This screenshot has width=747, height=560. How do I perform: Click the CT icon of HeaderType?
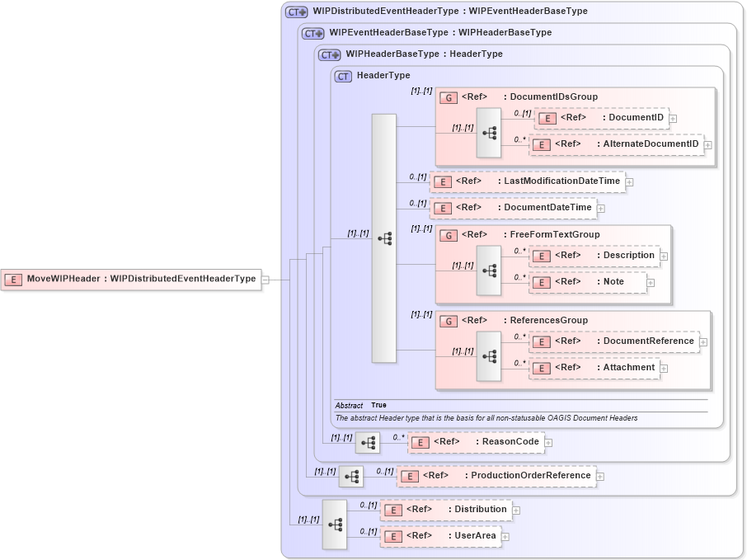[342, 75]
